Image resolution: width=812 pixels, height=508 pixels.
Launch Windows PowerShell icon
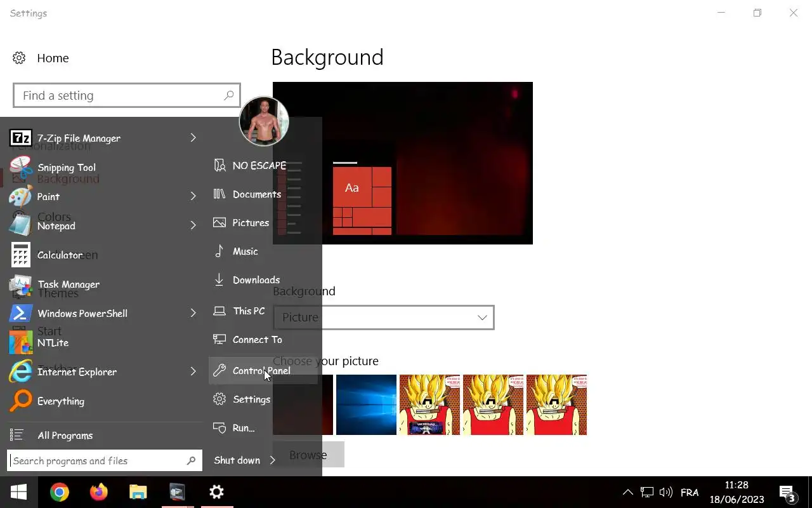coord(20,313)
